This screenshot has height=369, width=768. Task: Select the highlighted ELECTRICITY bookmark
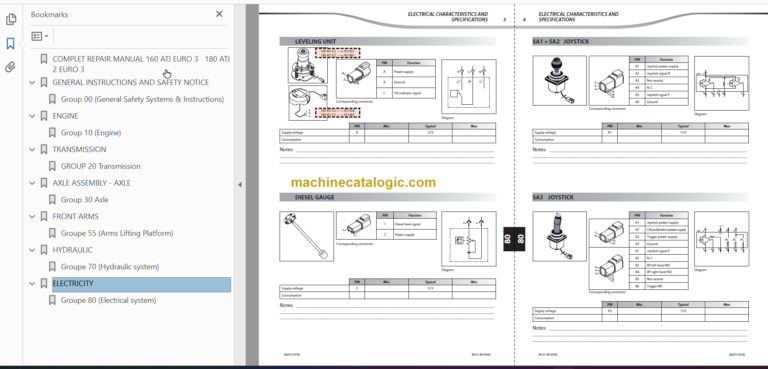tap(142, 284)
